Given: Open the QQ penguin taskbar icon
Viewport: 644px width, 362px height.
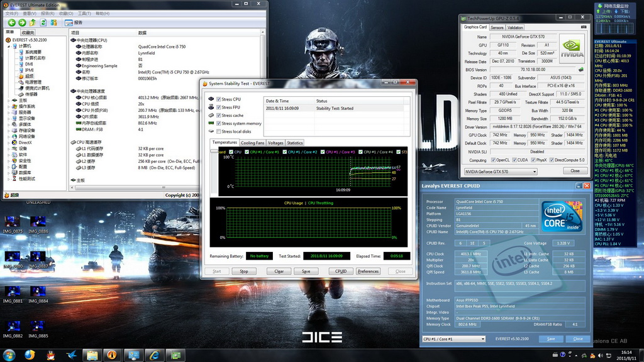Looking at the screenshot, I should click(50, 355).
